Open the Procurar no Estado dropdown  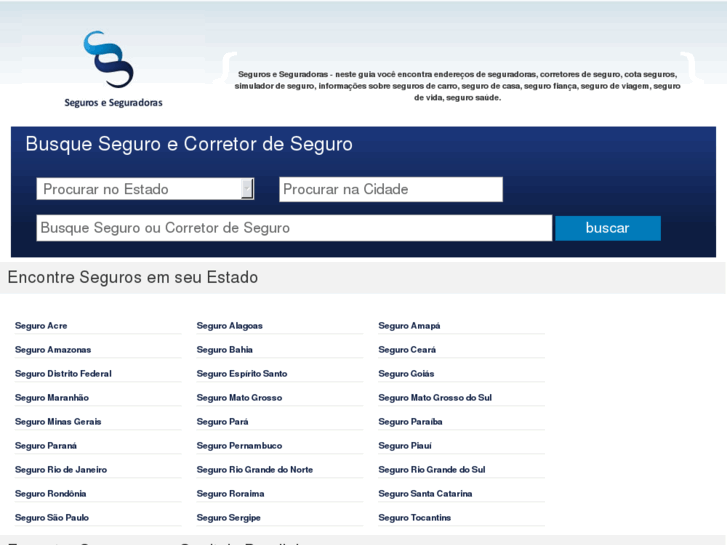click(145, 189)
